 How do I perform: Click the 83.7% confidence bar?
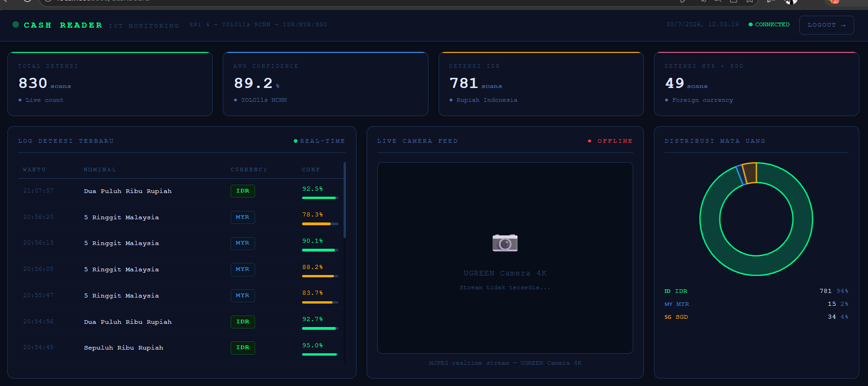[x=320, y=302]
